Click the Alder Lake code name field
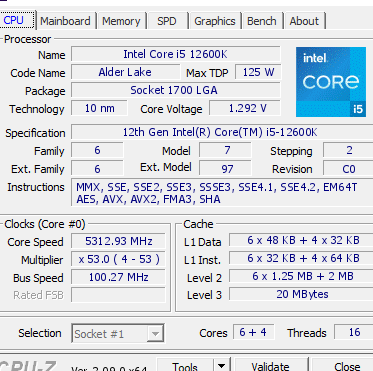 coord(125,72)
